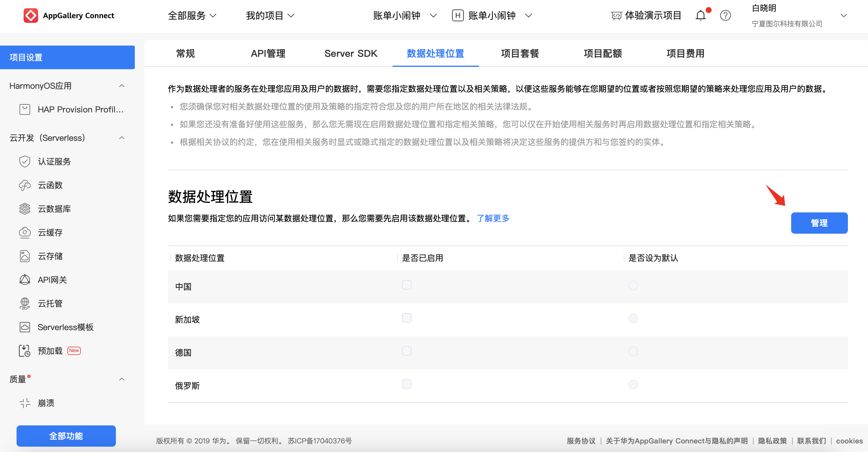Click the H app icon beside 账单小闹钟
The image size is (868, 452).
point(458,15)
